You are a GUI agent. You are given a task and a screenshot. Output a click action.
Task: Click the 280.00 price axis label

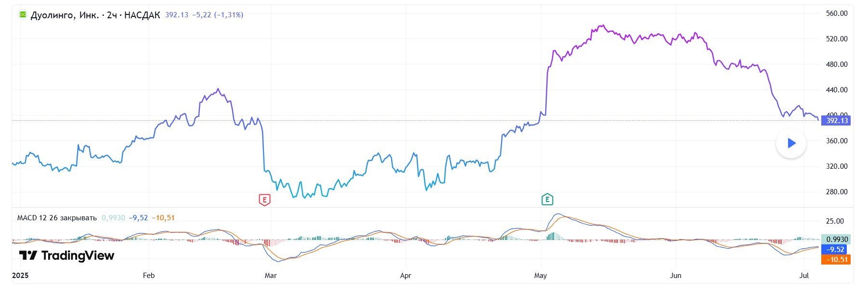837,192
